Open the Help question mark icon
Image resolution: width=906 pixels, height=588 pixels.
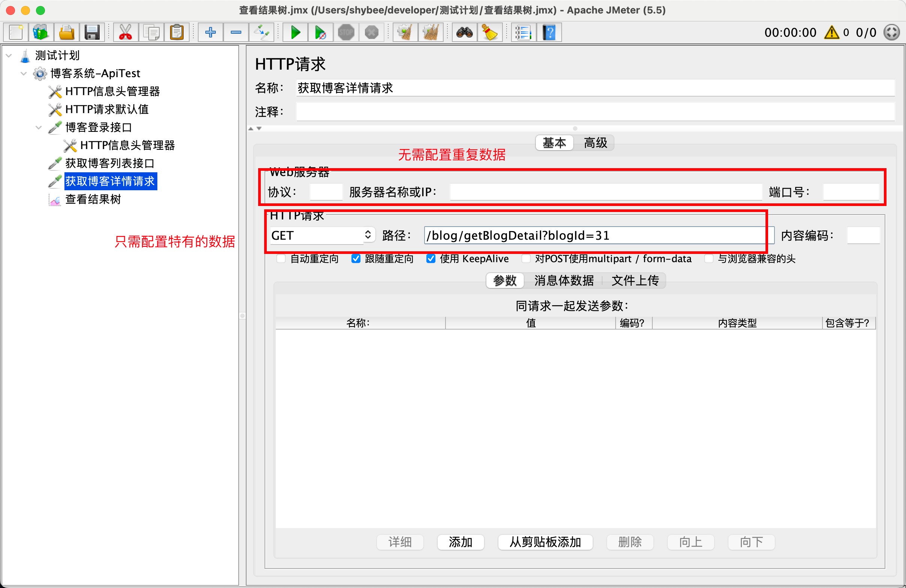click(549, 32)
